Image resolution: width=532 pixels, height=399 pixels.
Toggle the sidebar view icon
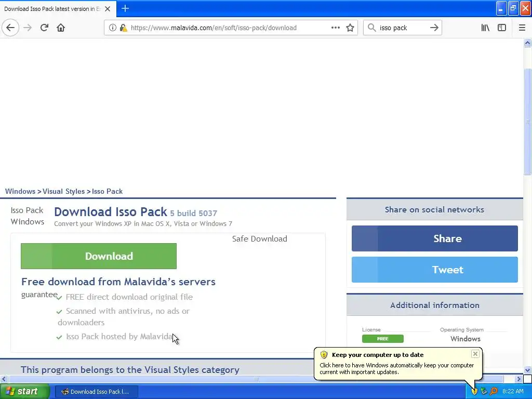pos(502,28)
